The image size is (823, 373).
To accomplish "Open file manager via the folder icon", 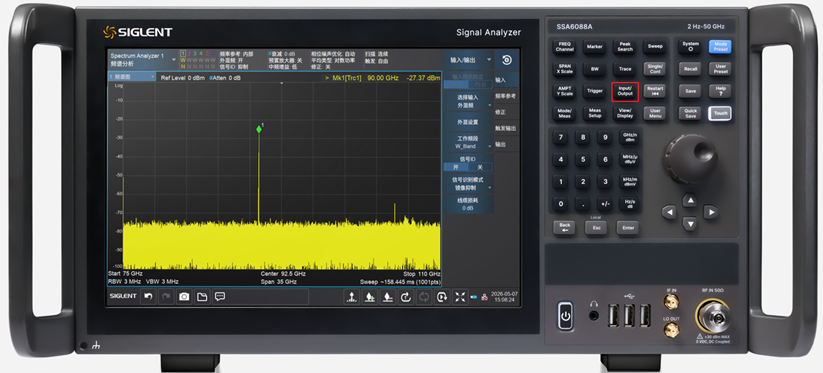I will tap(202, 296).
